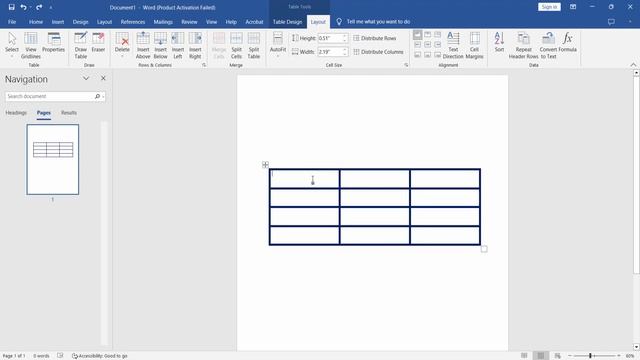This screenshot has width=640, height=360.
Task: Open table Properties
Action: (x=53, y=42)
